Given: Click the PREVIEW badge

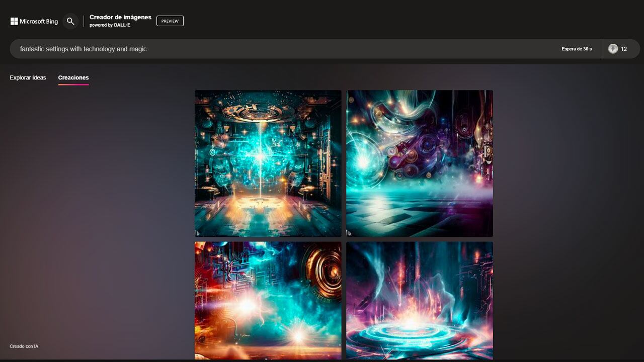Looking at the screenshot, I should click(170, 21).
